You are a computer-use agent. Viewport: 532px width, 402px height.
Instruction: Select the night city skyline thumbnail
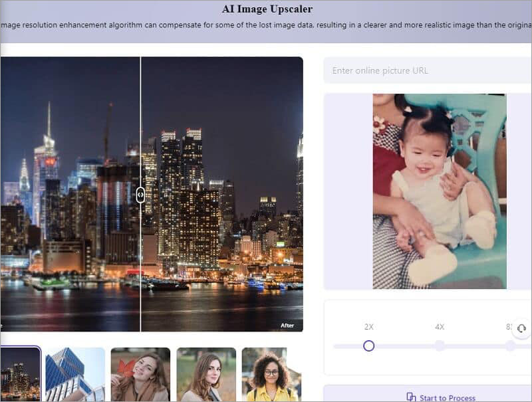[19, 374]
